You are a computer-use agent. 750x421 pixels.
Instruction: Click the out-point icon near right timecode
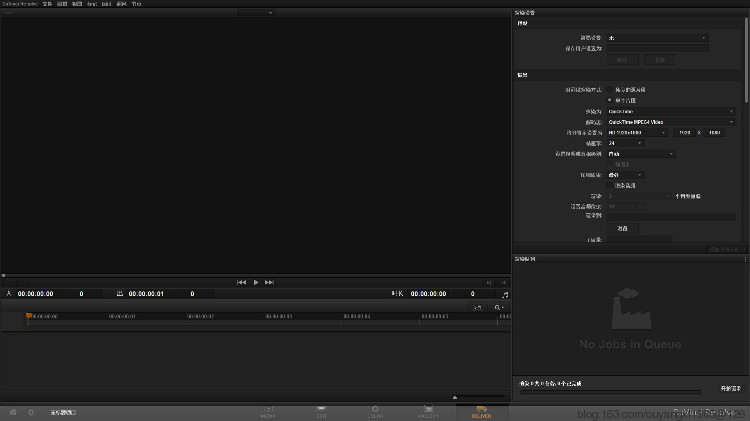pos(397,294)
